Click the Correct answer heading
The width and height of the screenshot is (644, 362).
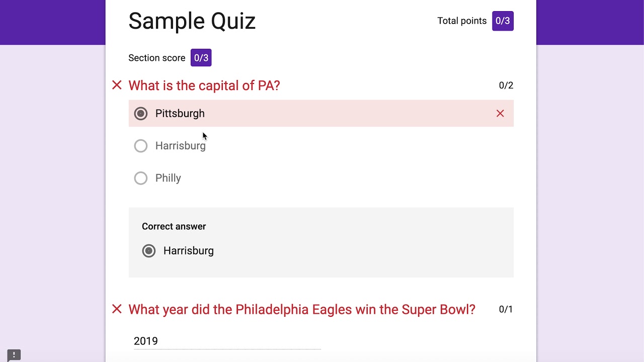tap(174, 226)
